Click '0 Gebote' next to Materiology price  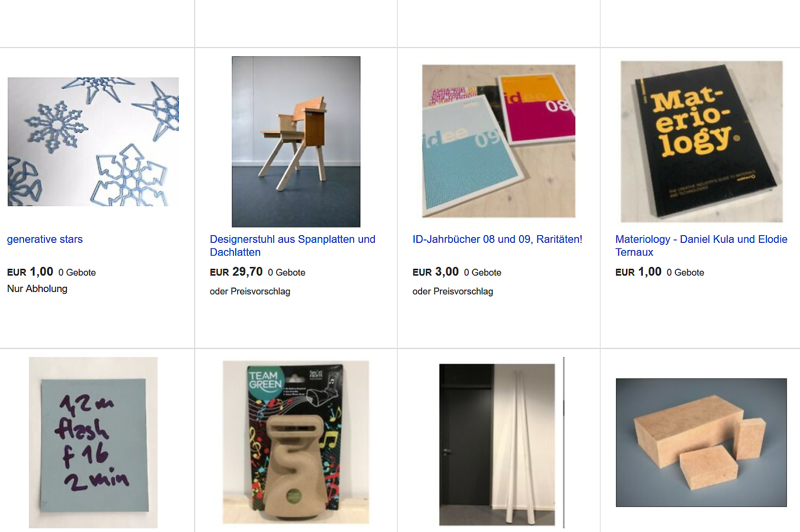coord(685,272)
